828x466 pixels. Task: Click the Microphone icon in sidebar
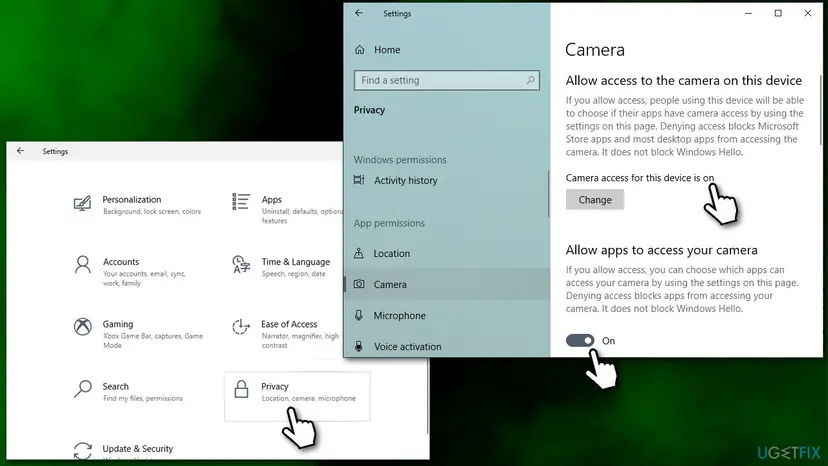click(359, 315)
